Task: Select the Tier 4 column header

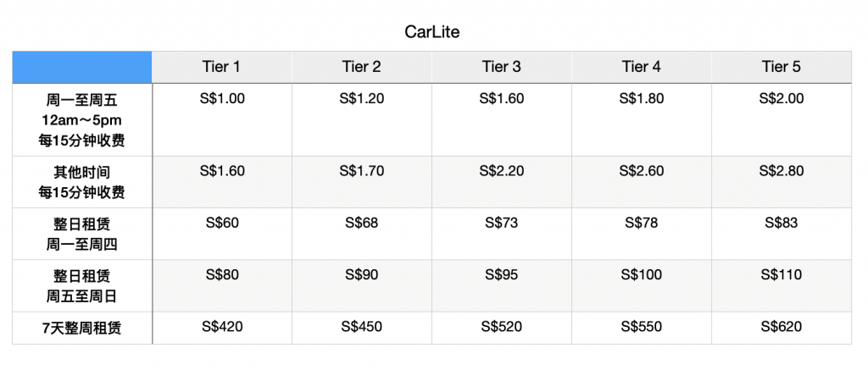Action: pos(642,67)
